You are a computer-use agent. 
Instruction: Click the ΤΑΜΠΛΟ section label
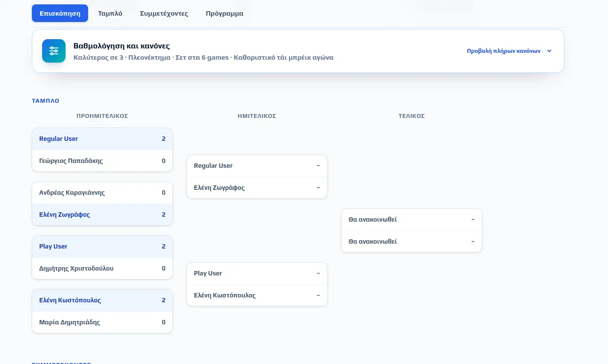click(46, 101)
